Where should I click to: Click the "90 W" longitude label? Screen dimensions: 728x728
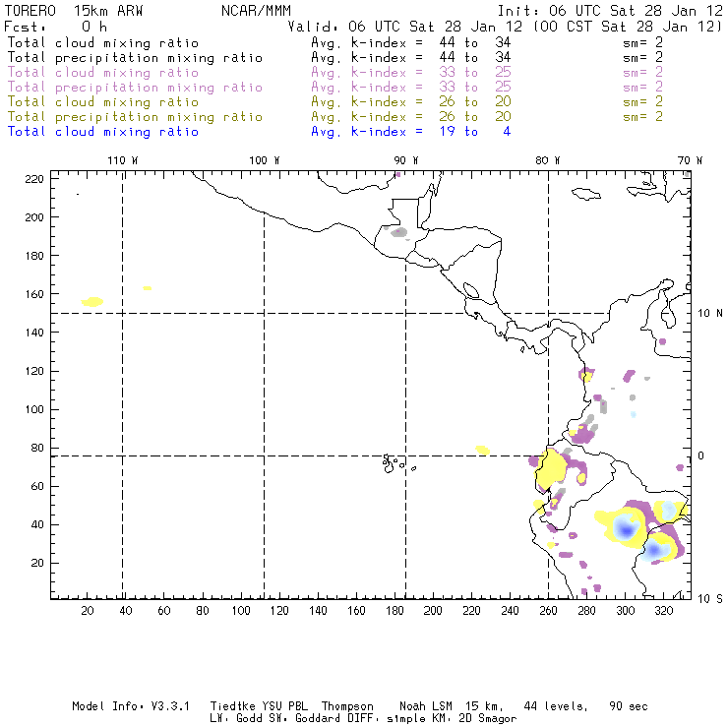tap(406, 160)
